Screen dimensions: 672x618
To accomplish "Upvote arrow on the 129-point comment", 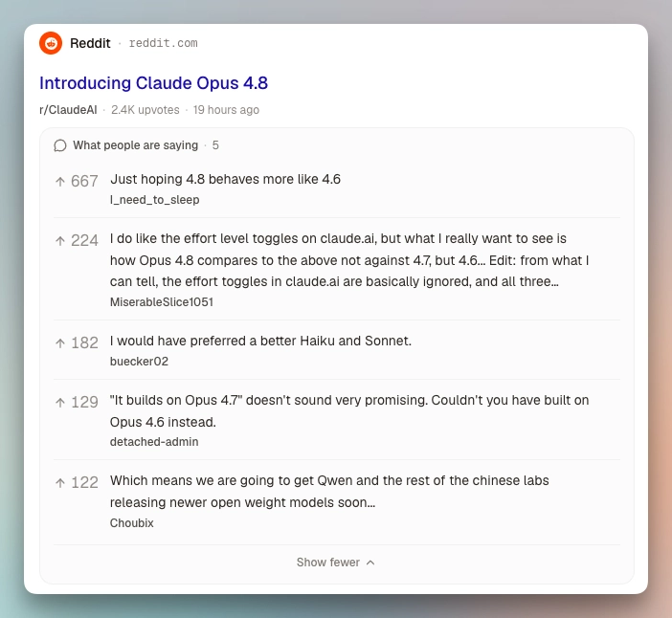I will [x=60, y=403].
